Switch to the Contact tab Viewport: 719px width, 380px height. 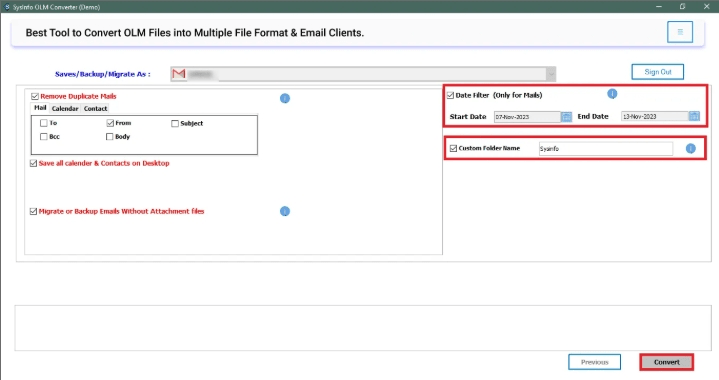tap(95, 109)
